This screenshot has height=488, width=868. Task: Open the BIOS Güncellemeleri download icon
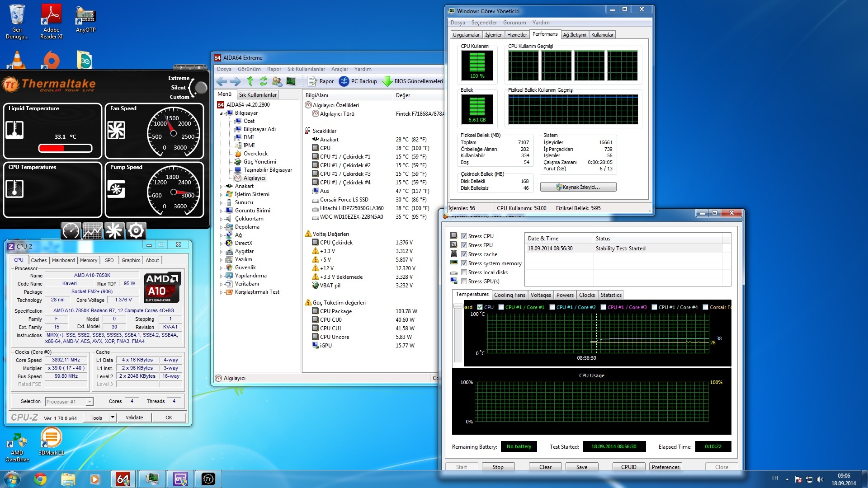point(387,81)
